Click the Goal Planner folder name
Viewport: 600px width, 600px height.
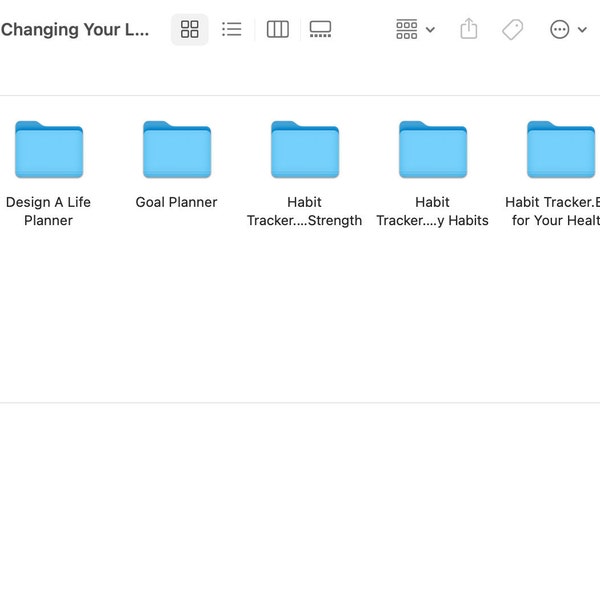click(176, 202)
